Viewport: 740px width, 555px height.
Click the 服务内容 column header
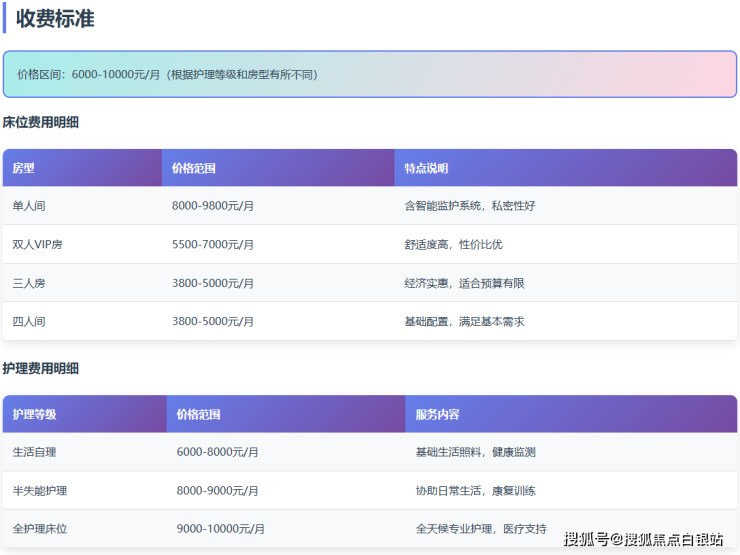437,414
